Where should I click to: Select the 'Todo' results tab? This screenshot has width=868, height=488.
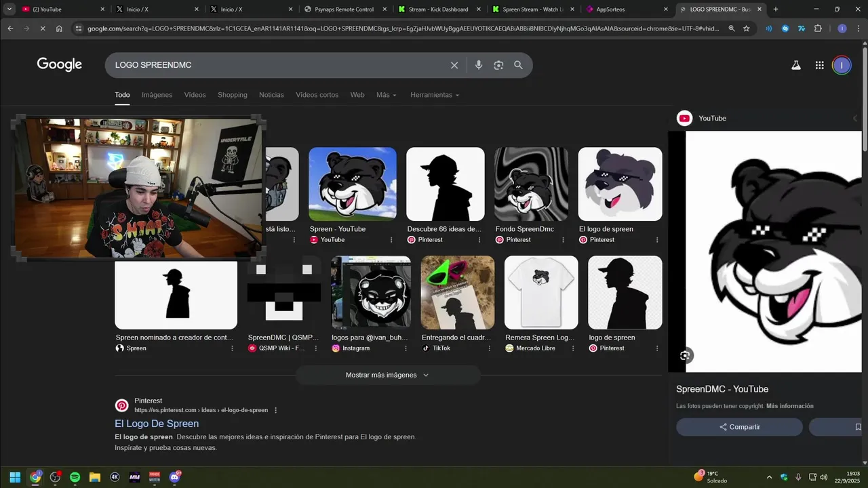tap(122, 95)
